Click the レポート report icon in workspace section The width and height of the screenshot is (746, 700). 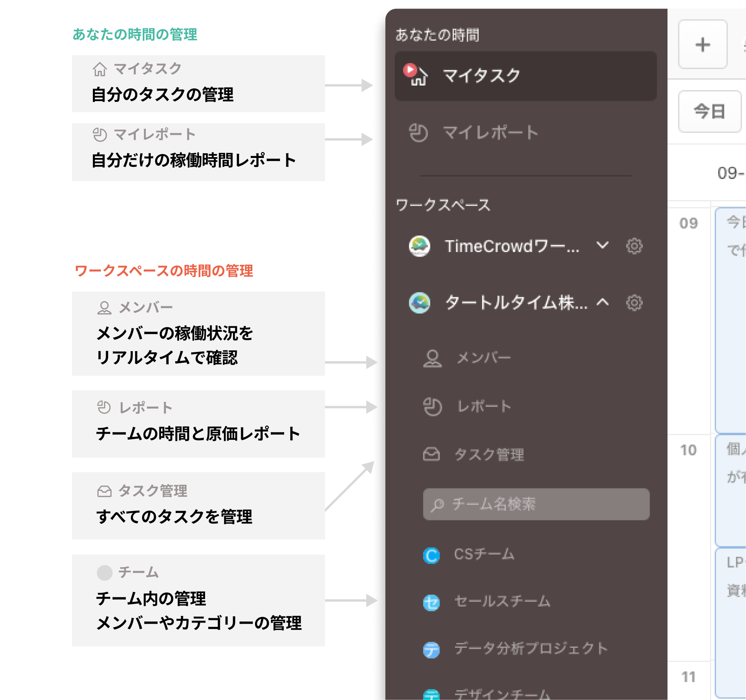(x=433, y=407)
